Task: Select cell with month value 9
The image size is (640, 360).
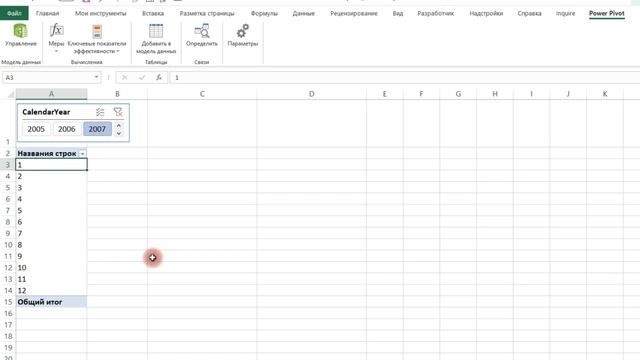Action: point(51,256)
